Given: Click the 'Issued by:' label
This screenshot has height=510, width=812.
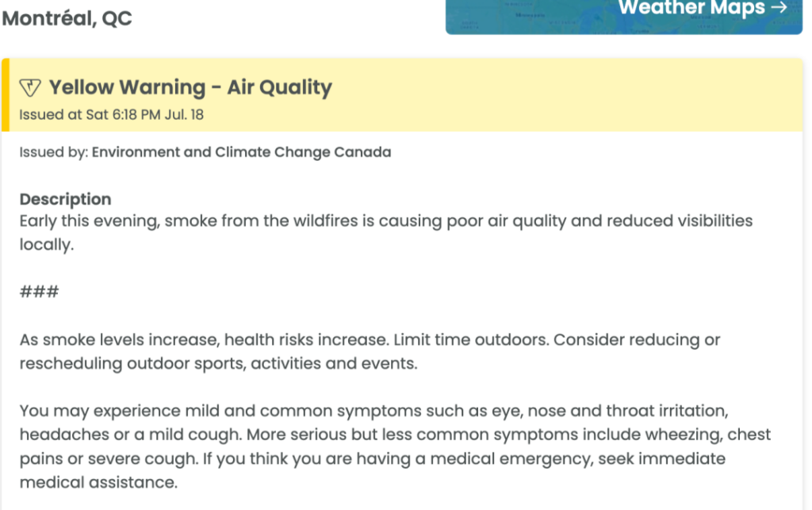Looking at the screenshot, I should click(x=54, y=152).
